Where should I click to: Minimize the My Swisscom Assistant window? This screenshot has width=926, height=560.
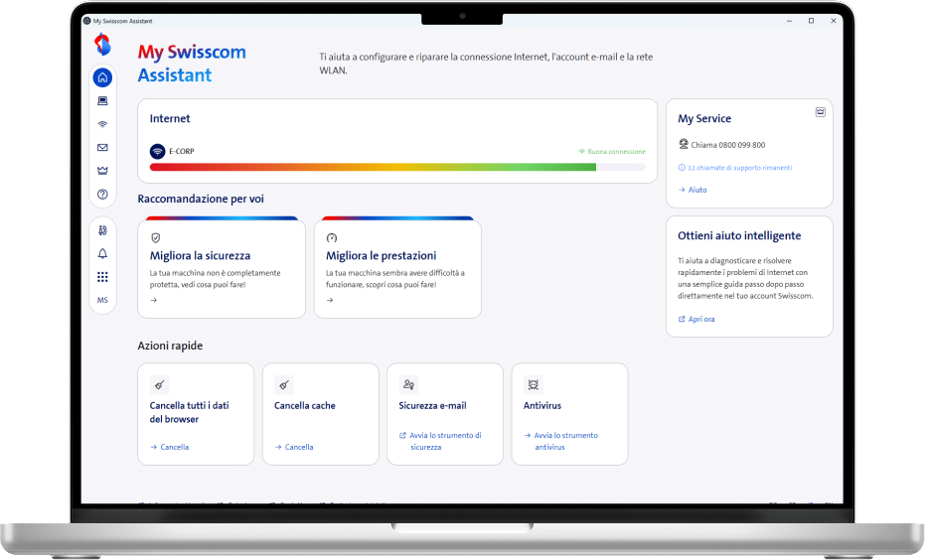[x=789, y=21]
